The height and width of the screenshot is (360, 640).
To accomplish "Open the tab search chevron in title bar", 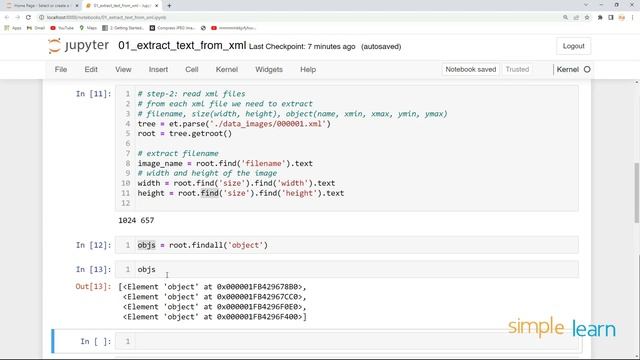I will [x=586, y=5].
